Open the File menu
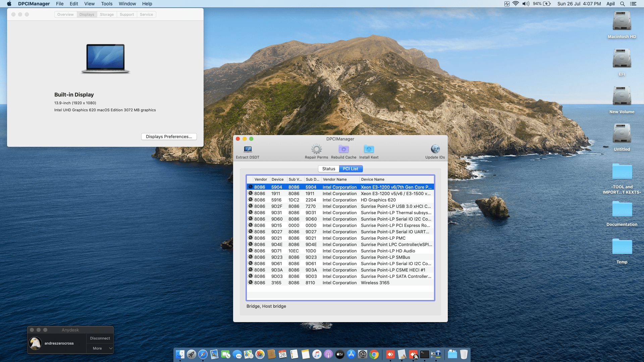Screen dimensions: 644x362 (x=60, y=4)
